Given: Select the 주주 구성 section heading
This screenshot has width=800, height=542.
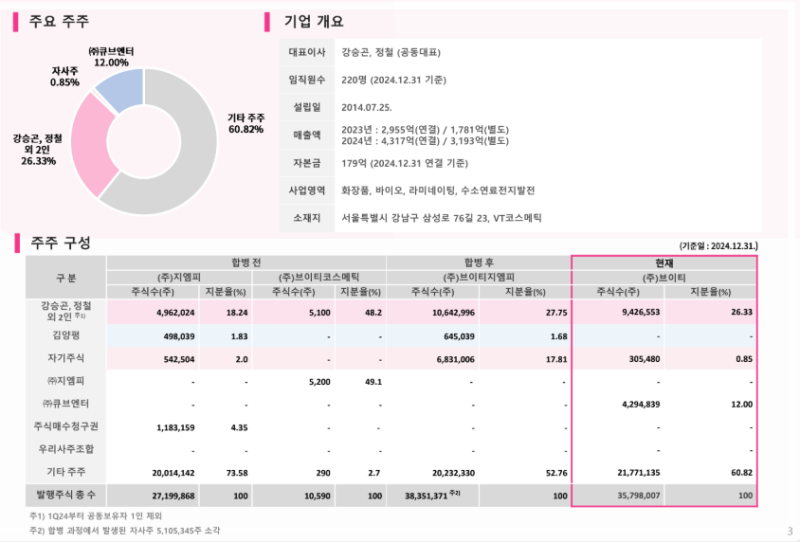Looking at the screenshot, I should pos(61,243).
